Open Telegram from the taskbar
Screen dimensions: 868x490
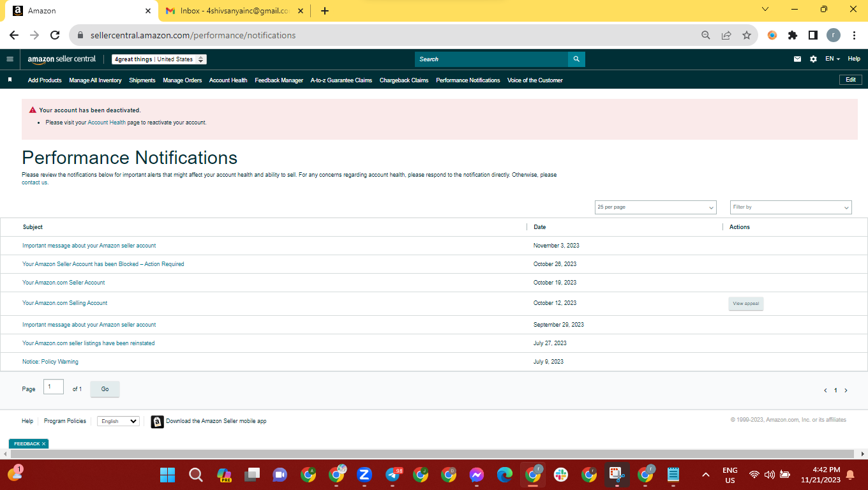coord(394,475)
